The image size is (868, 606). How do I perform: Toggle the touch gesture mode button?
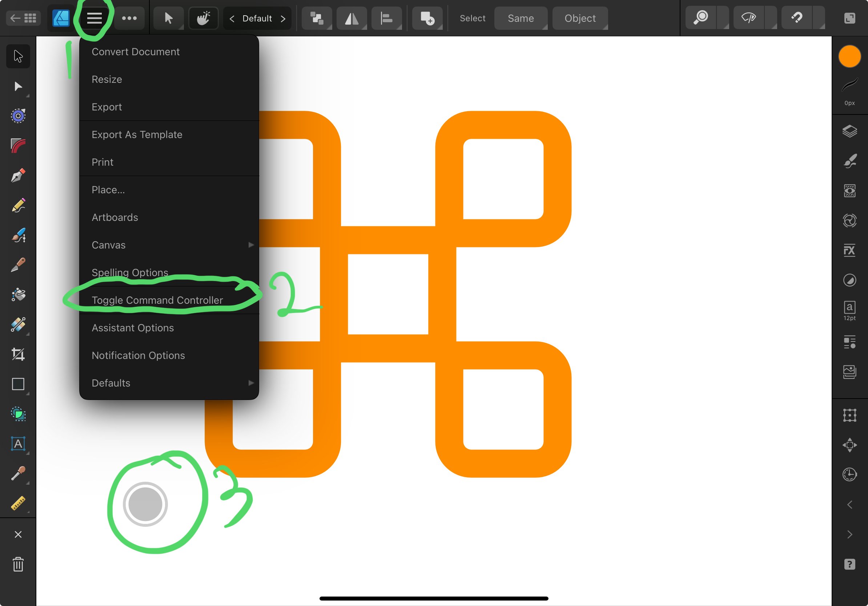204,18
